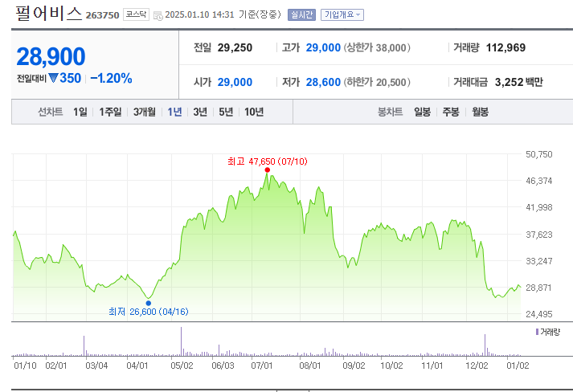The height and width of the screenshot is (392, 573).
Task: Click the blue 최저 low point marker
Action: pos(149,303)
